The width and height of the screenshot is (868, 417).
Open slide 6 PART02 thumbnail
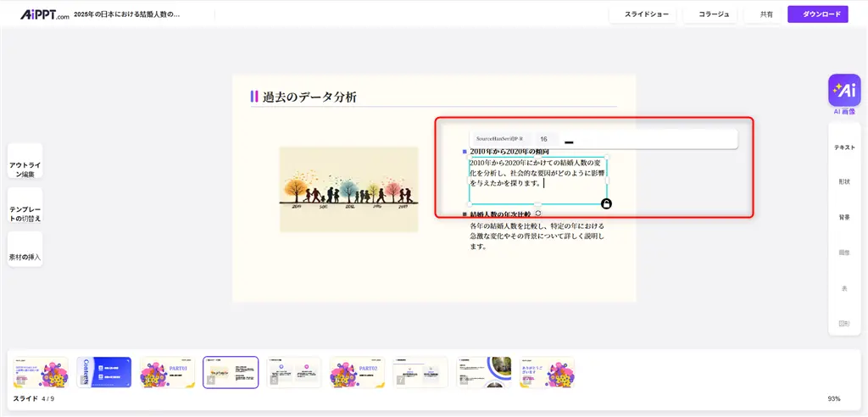point(357,372)
